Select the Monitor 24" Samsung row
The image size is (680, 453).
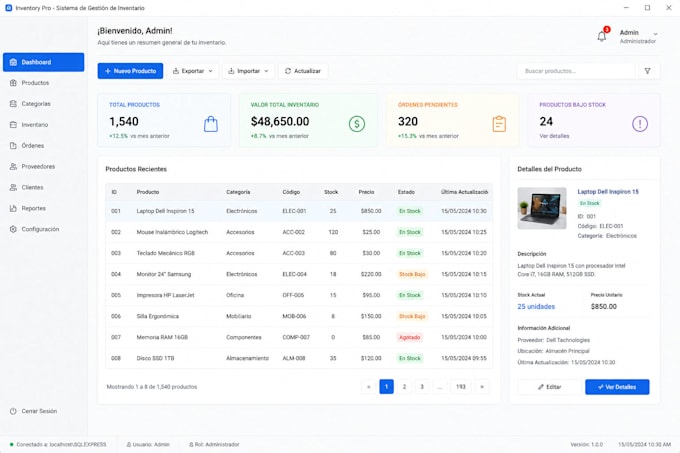pyautogui.click(x=299, y=274)
